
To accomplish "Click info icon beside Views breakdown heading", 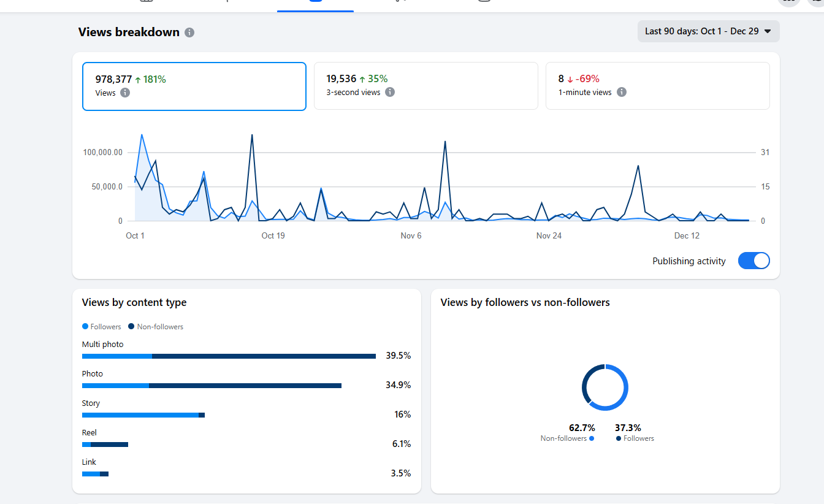I will (x=189, y=32).
